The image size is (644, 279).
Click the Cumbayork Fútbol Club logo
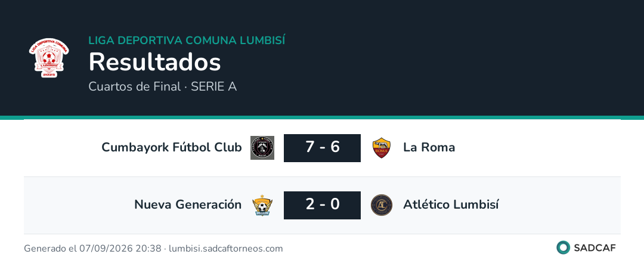(x=262, y=148)
